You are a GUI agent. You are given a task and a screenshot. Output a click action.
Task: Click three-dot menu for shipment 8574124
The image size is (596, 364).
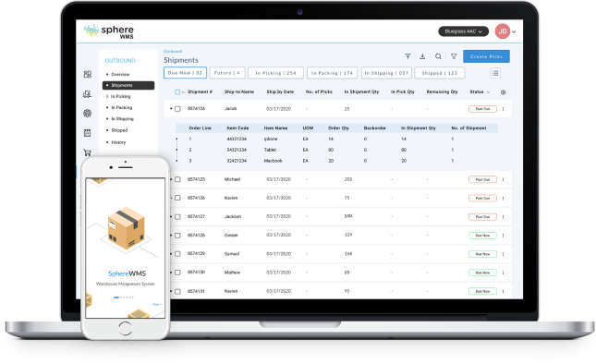click(x=503, y=109)
